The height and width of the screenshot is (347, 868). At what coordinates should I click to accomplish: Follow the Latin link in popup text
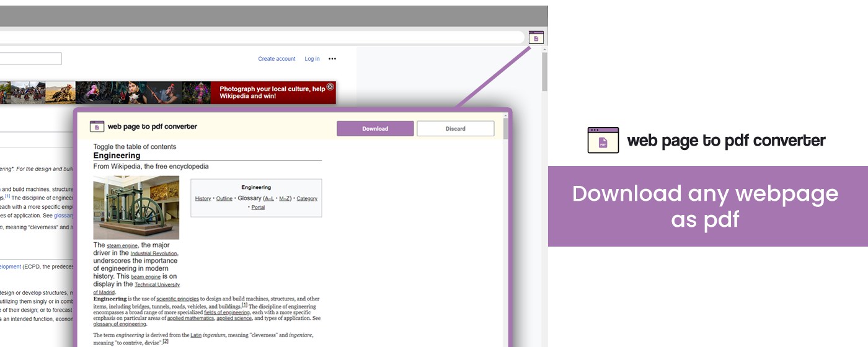click(196, 335)
